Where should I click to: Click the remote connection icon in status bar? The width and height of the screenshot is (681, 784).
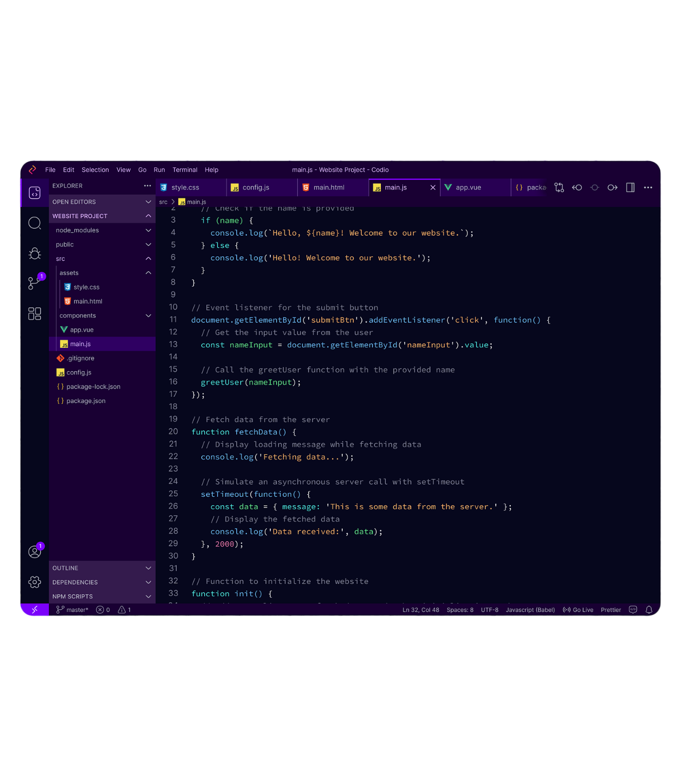click(35, 610)
